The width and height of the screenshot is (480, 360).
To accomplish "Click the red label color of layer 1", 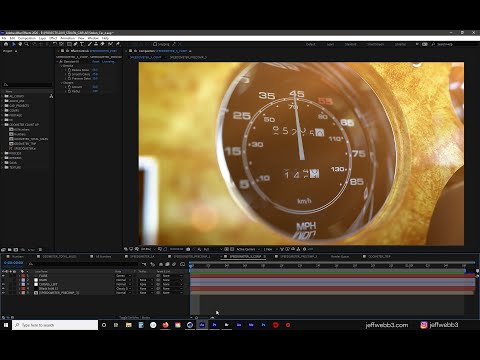I will point(23,276).
